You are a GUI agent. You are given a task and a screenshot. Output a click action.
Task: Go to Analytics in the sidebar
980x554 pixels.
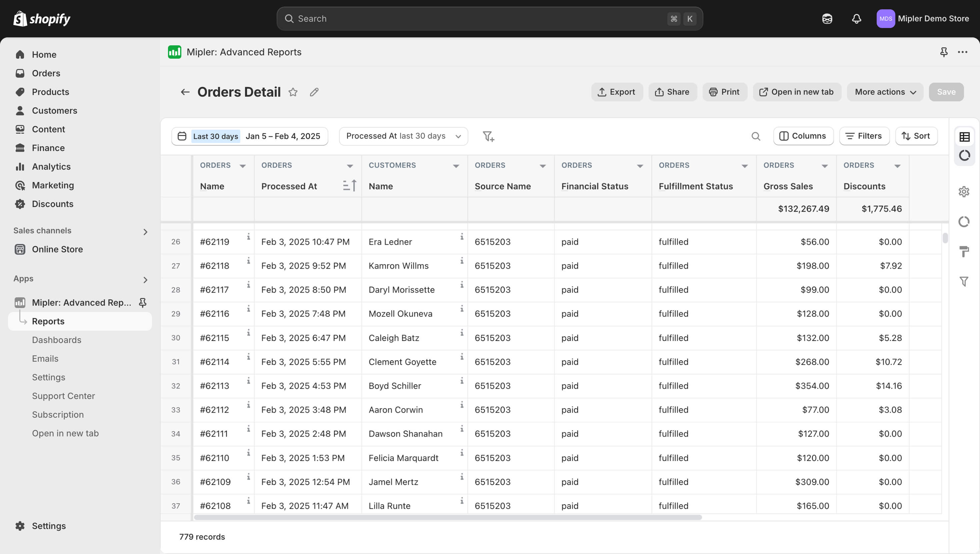pyautogui.click(x=51, y=167)
